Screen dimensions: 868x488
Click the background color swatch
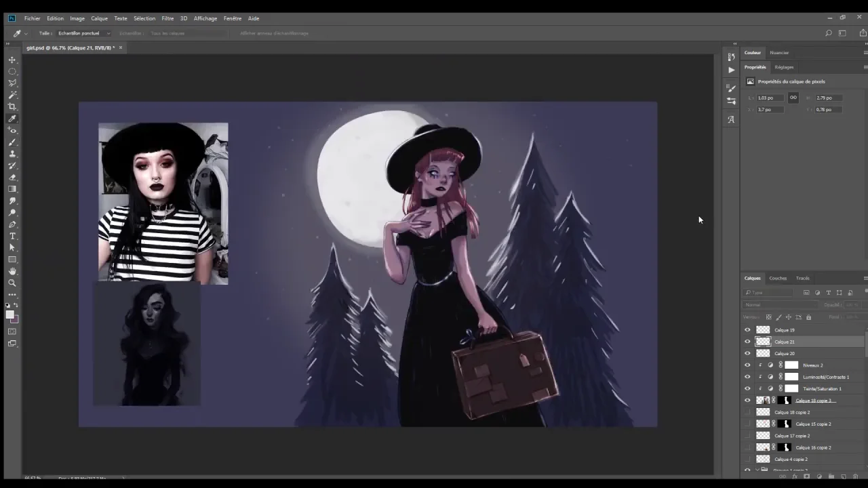click(x=14, y=319)
